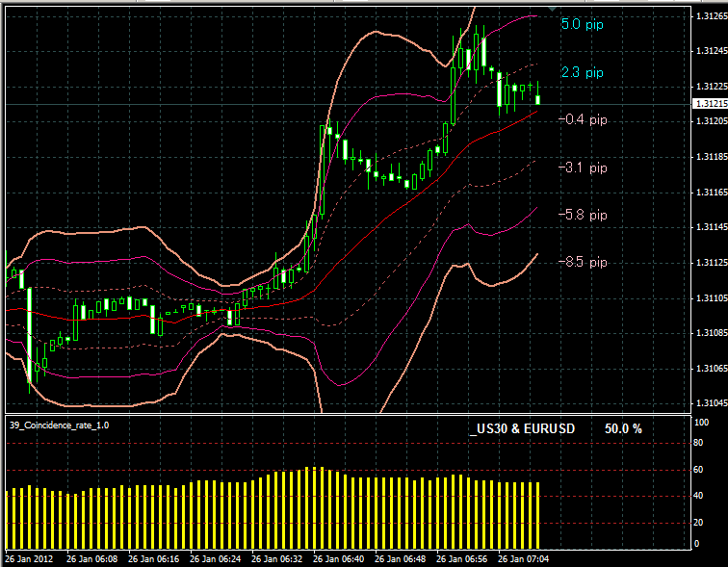Click the 50.0 % coincidence value
Viewport: 728px width, 567px height.
coord(623,429)
